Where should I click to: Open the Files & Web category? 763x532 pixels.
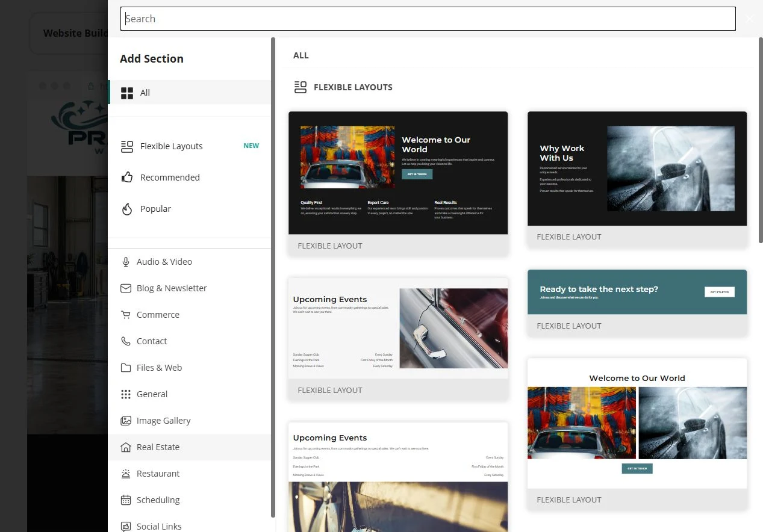(x=190, y=368)
